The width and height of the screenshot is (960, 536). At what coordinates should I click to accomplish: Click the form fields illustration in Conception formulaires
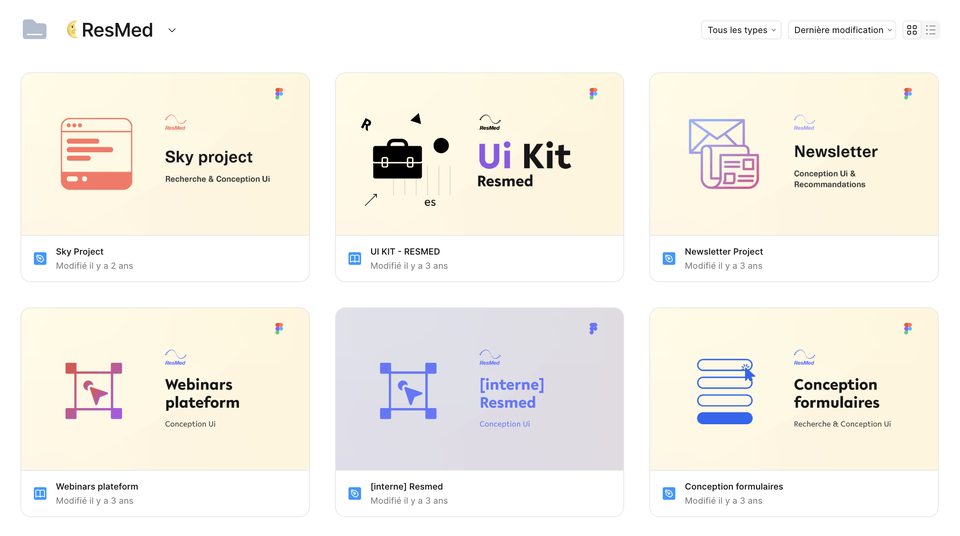click(x=726, y=391)
